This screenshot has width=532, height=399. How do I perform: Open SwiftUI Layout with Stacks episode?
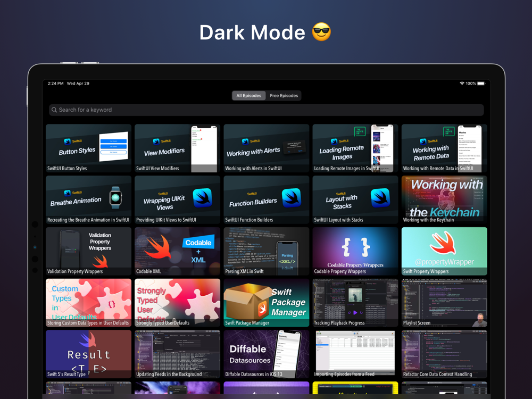tap(355, 199)
